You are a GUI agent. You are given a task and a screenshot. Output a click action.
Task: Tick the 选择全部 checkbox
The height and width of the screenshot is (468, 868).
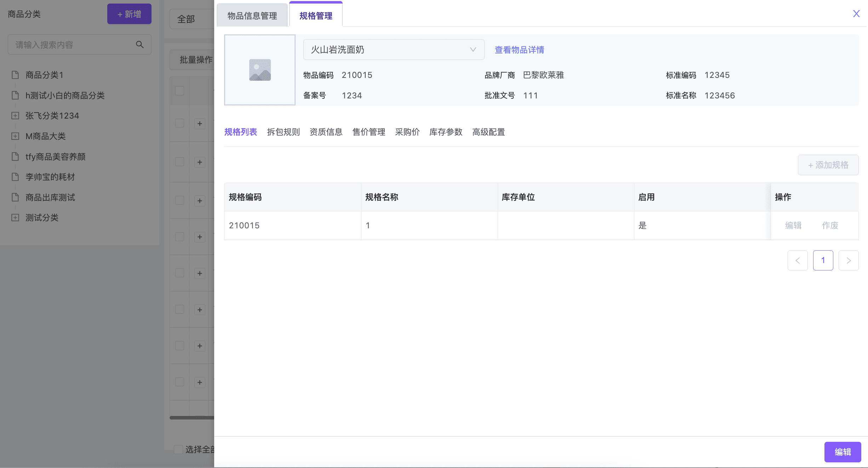[178, 450]
